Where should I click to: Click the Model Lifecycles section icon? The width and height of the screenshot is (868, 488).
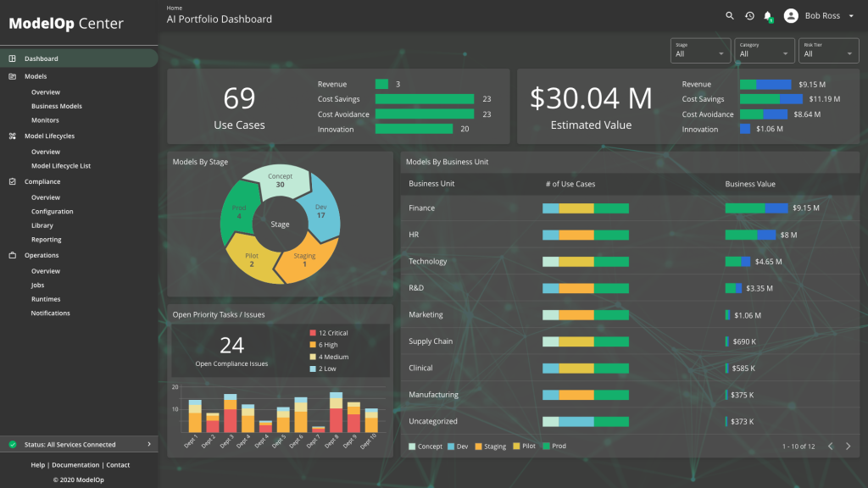[x=13, y=136]
